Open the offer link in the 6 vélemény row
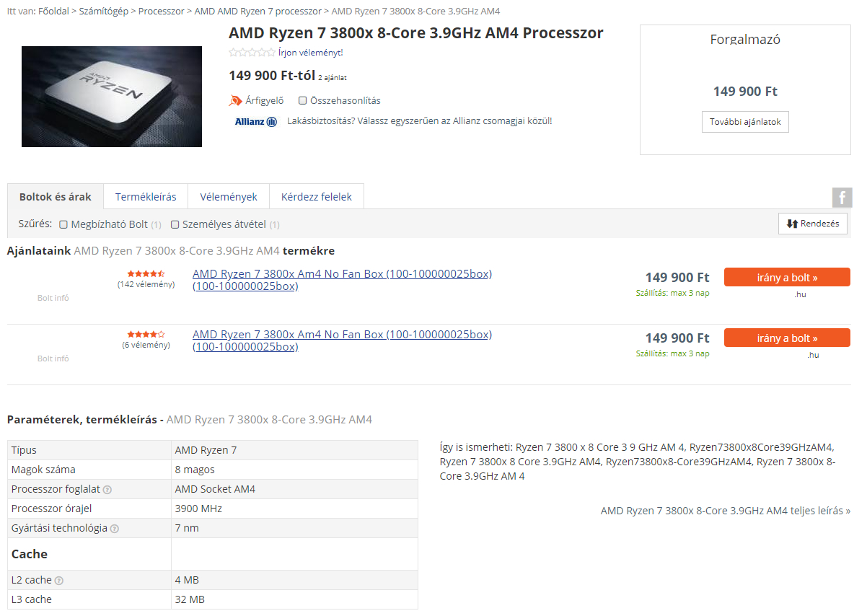The width and height of the screenshot is (867, 616). tap(343, 341)
